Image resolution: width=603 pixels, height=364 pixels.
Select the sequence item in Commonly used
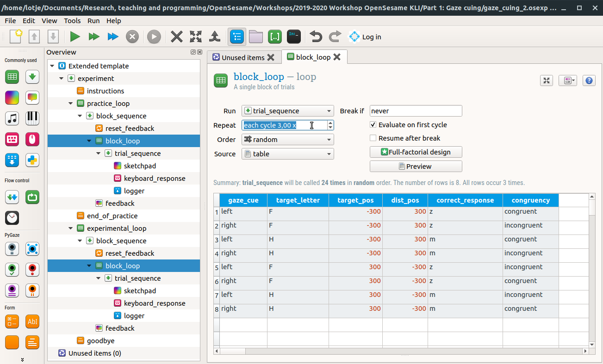[32, 77]
